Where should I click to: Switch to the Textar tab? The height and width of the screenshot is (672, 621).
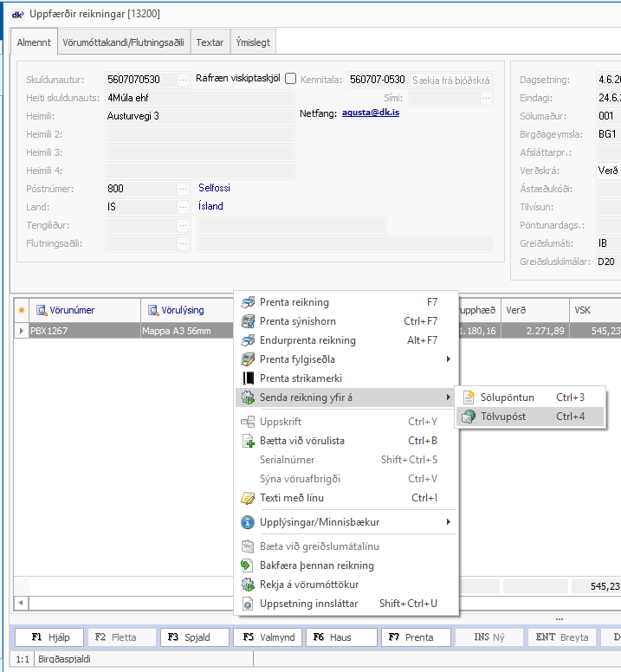pos(210,42)
